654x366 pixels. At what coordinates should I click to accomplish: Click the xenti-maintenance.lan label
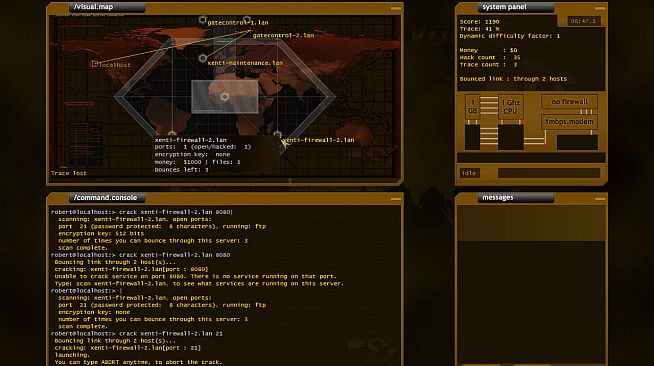click(245, 63)
